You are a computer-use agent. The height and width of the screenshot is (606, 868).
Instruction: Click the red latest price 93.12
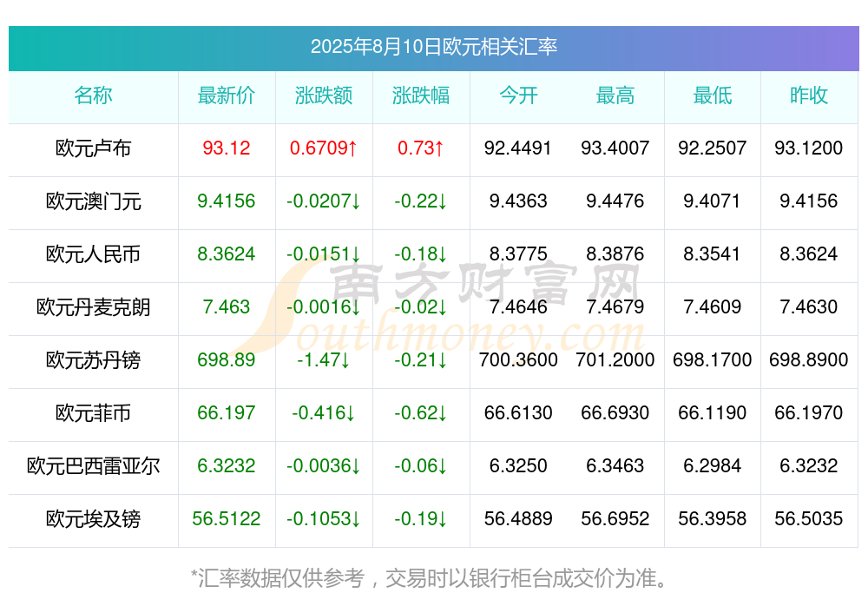(227, 148)
